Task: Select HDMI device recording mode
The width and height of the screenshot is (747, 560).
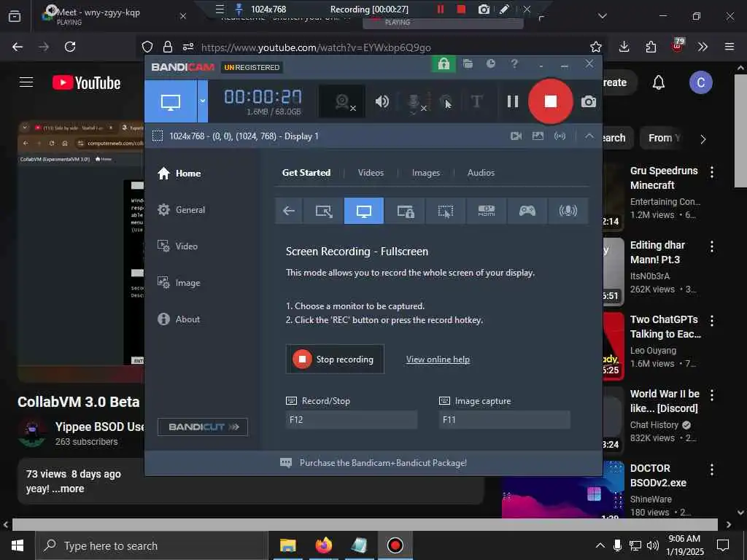Action: (x=487, y=211)
